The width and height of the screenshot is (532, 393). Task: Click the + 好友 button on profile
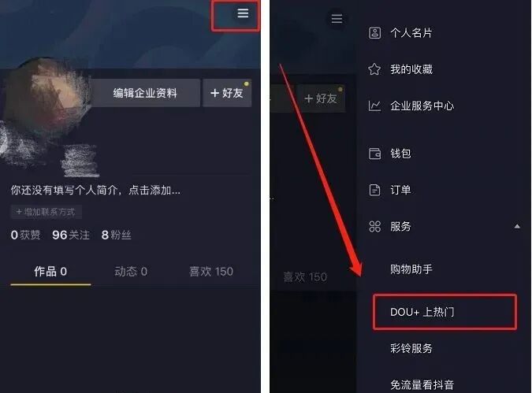227,93
